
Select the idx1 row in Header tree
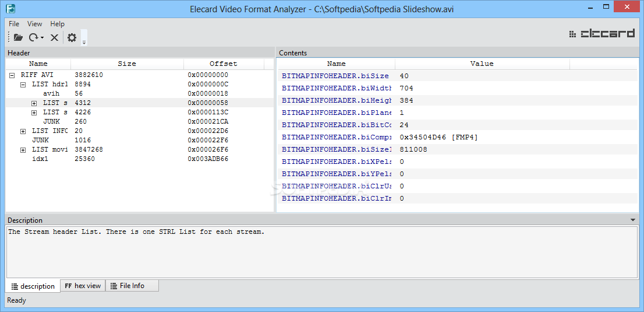click(x=140, y=159)
